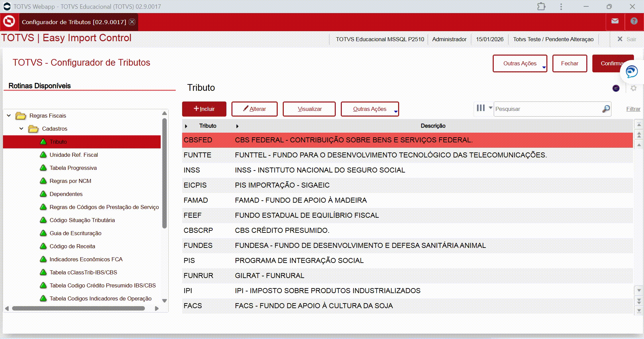Click green triangle icon beside Tabela Progressiva

pyautogui.click(x=43, y=168)
